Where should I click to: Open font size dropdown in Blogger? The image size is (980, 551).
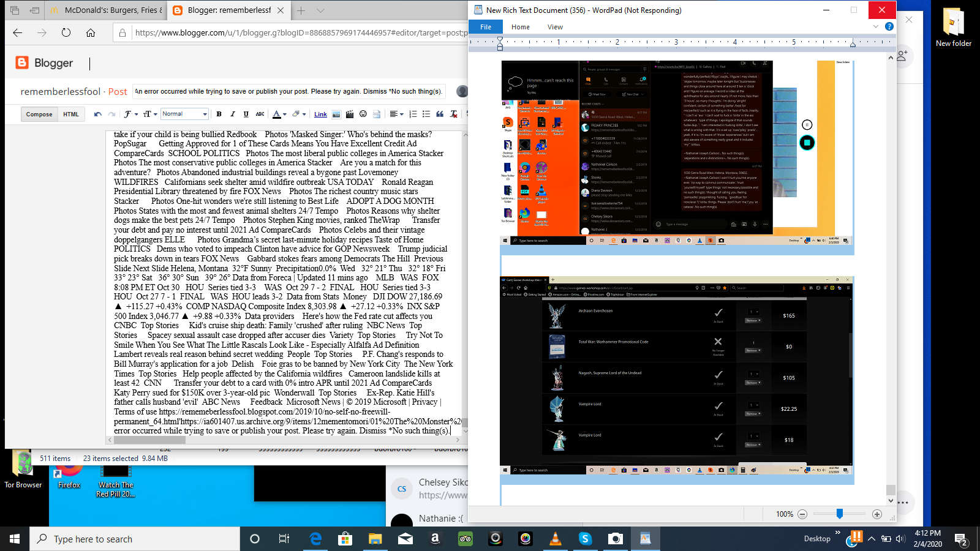(x=150, y=114)
